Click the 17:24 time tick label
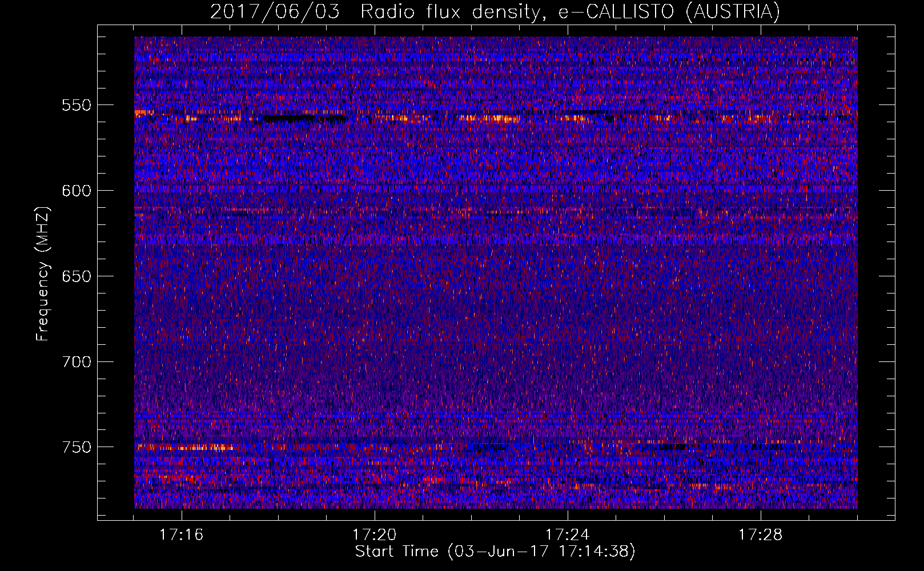The width and height of the screenshot is (924, 571). point(568,535)
